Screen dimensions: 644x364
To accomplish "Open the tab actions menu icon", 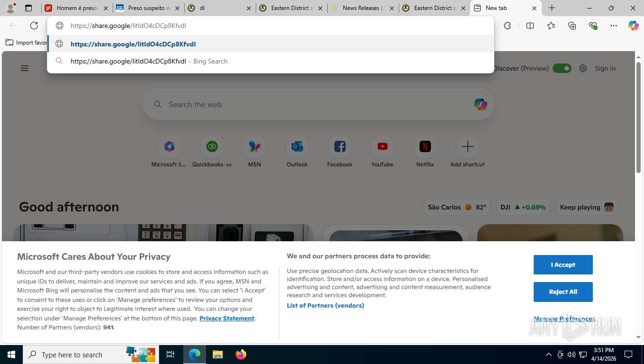I will pyautogui.click(x=28, y=8).
